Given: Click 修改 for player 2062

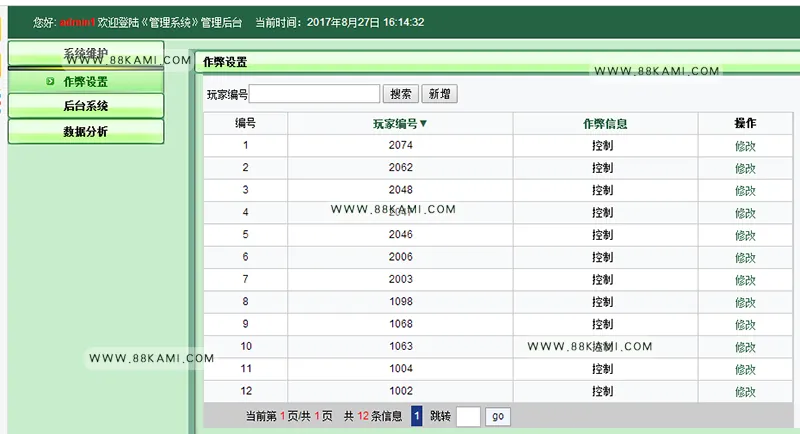Looking at the screenshot, I should (745, 169).
